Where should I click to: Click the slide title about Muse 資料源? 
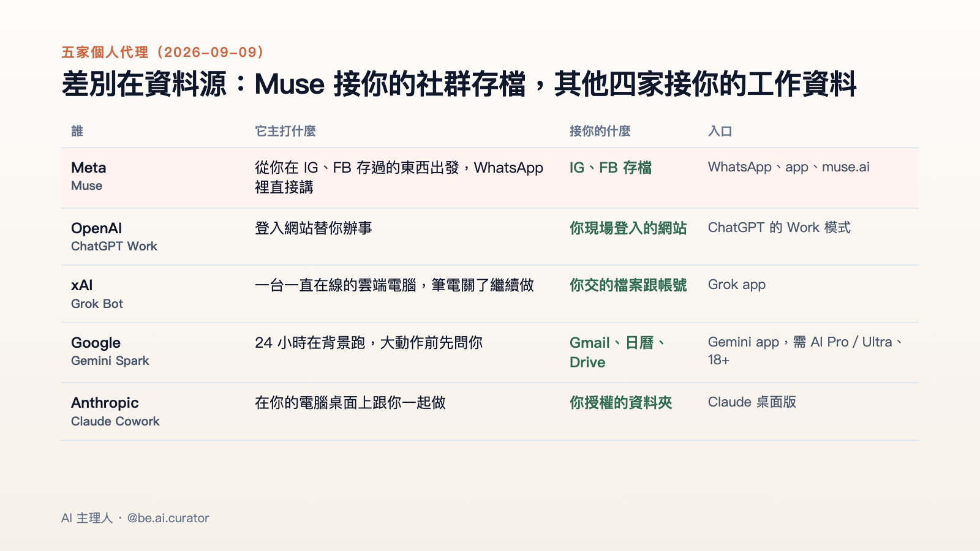[x=459, y=84]
